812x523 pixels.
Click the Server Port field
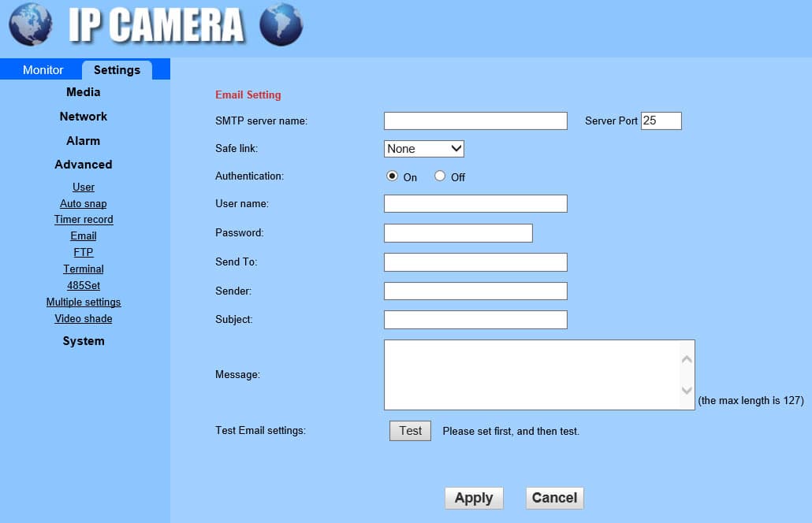tap(661, 121)
